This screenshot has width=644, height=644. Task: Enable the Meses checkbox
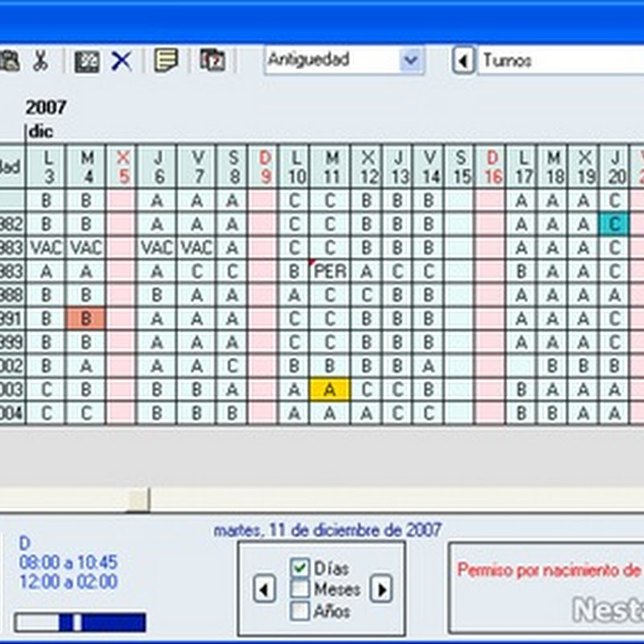[x=299, y=589]
